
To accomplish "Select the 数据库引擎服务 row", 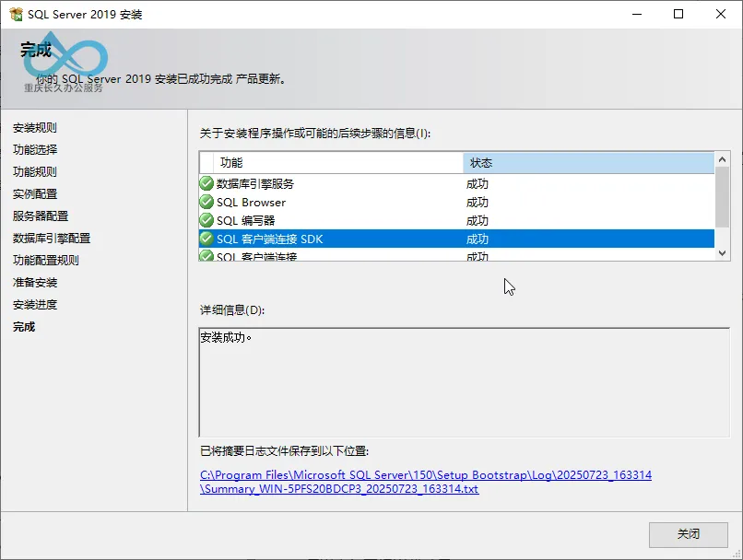I will (x=457, y=183).
